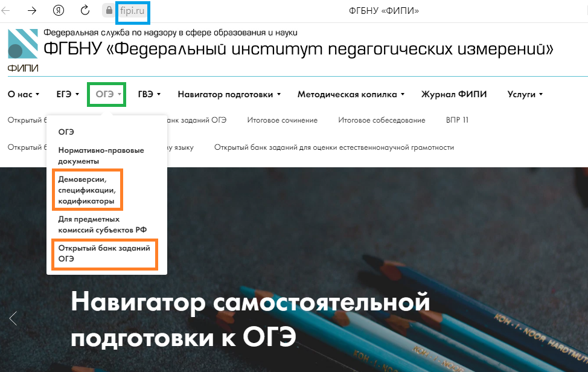Open the О нас menu
The image size is (588, 372).
[24, 94]
